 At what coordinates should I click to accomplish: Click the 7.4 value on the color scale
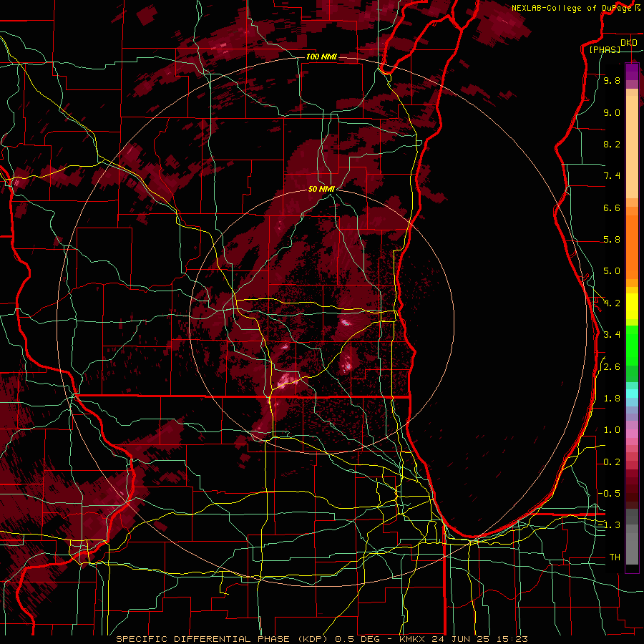(612, 176)
